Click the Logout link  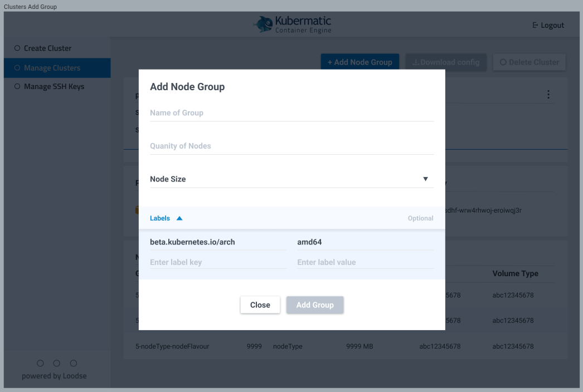point(548,25)
